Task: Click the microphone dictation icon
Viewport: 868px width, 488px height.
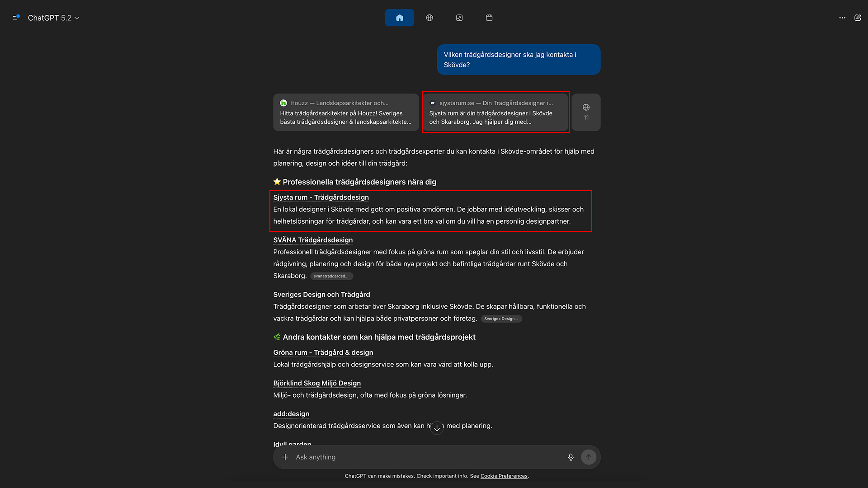Action: pos(571,457)
